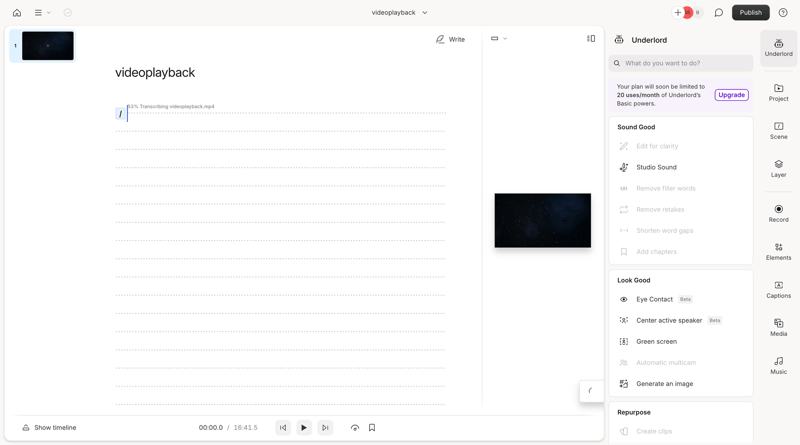Click the plus invite collaborator button
Image resolution: width=800 pixels, height=445 pixels.
[x=678, y=13]
